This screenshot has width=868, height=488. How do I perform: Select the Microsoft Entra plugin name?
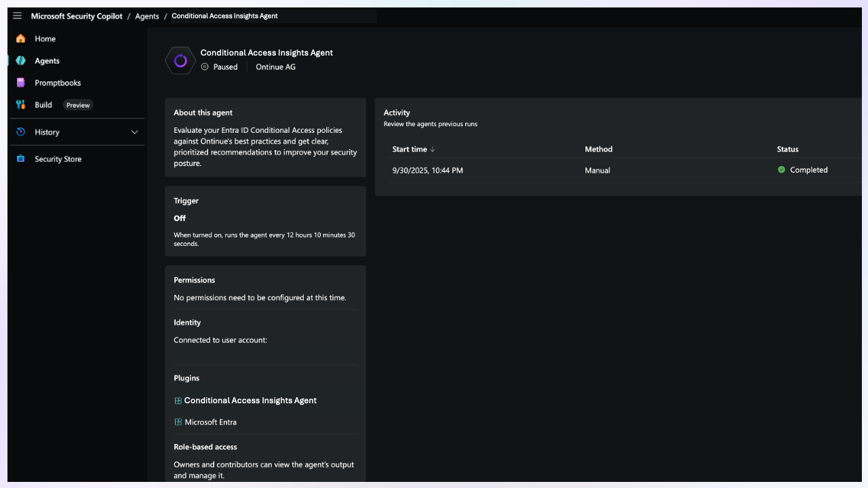point(211,422)
